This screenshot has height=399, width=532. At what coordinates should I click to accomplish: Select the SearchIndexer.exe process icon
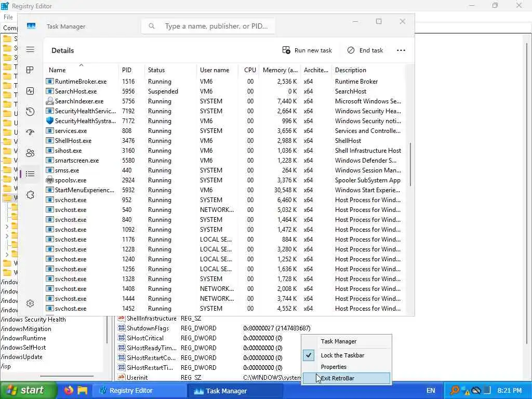coord(49,101)
